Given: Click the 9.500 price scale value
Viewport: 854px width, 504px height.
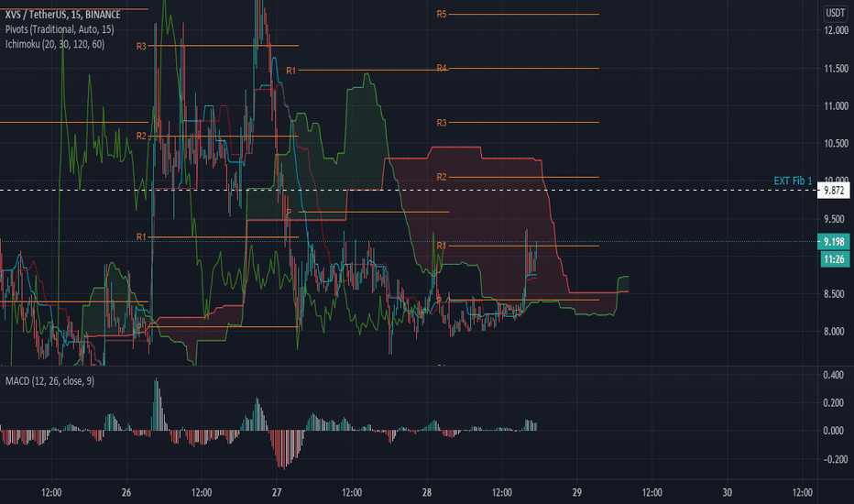Looking at the screenshot, I should (836, 219).
